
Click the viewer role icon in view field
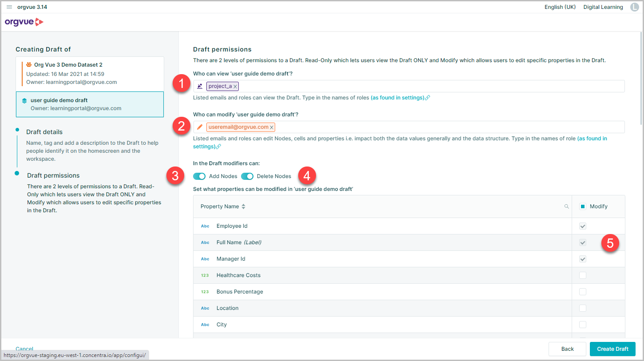pyautogui.click(x=200, y=86)
